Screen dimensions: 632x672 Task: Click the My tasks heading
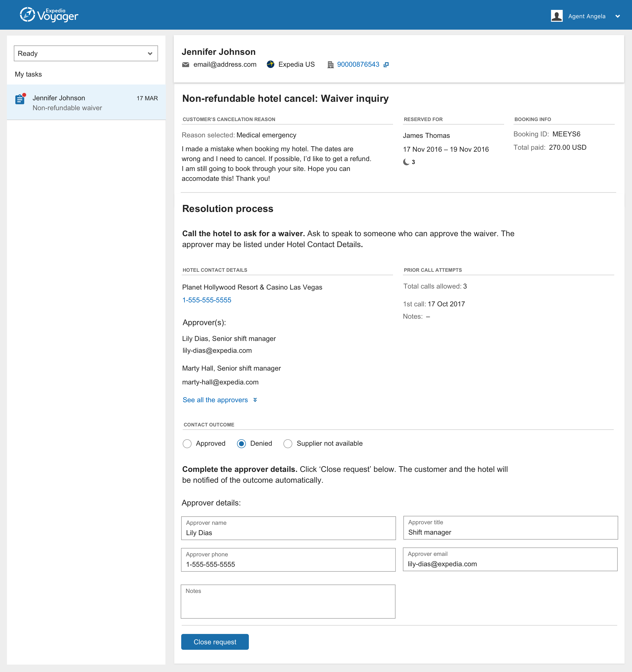[28, 74]
